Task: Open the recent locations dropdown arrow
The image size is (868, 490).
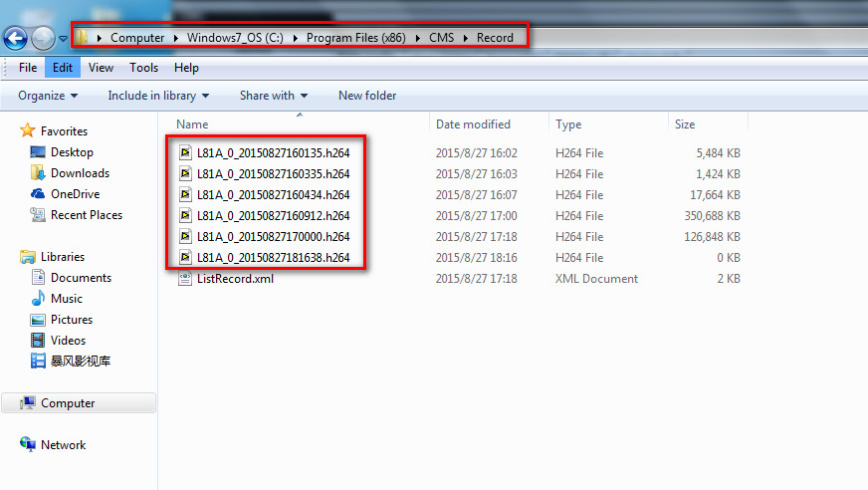Action: pyautogui.click(x=63, y=39)
